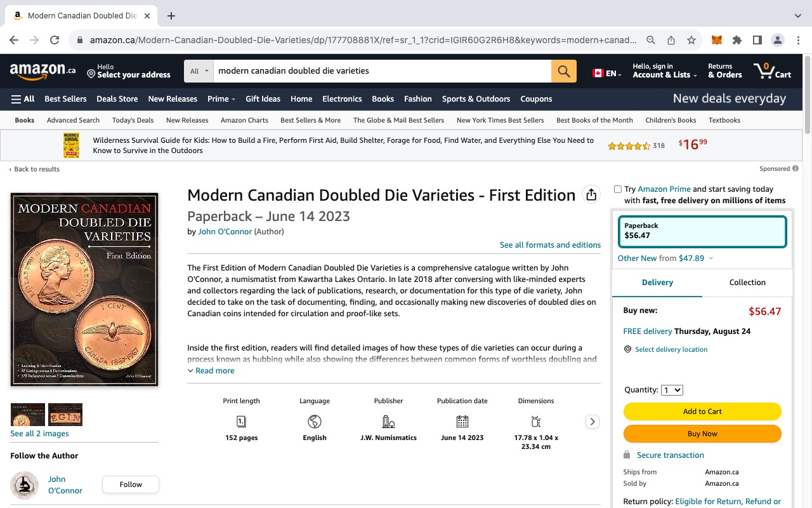Screen dimensions: 812x508
Task: Open Best Sellers in nav bar
Action: 65,99
